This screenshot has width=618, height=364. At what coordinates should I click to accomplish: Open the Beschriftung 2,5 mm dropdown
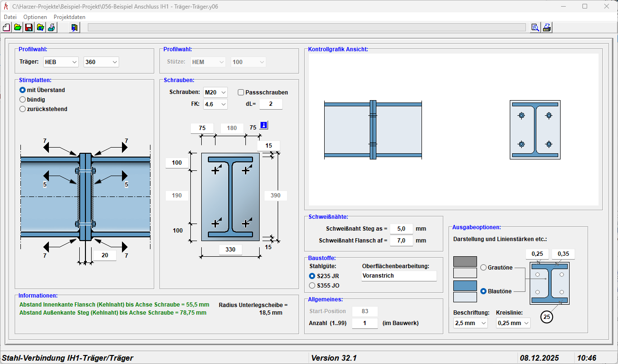[470, 323]
